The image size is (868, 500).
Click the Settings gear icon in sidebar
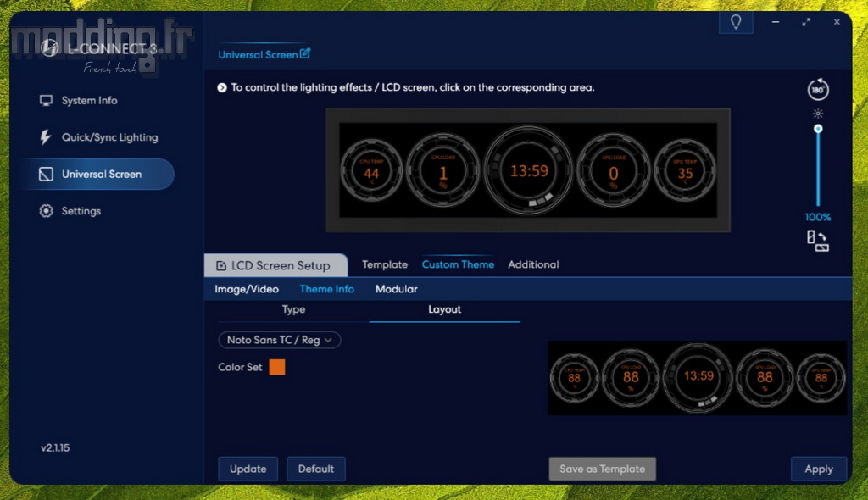coord(47,211)
